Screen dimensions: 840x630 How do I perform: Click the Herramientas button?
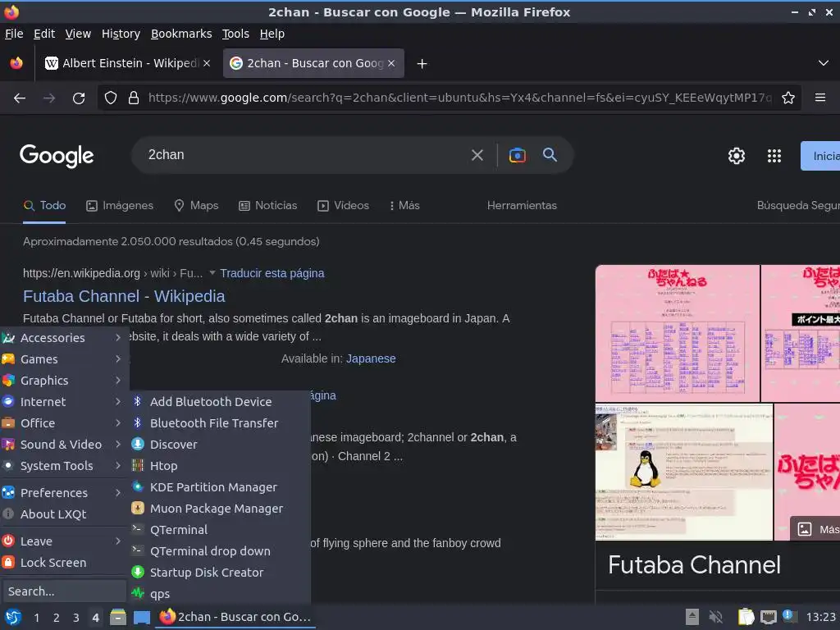click(522, 206)
